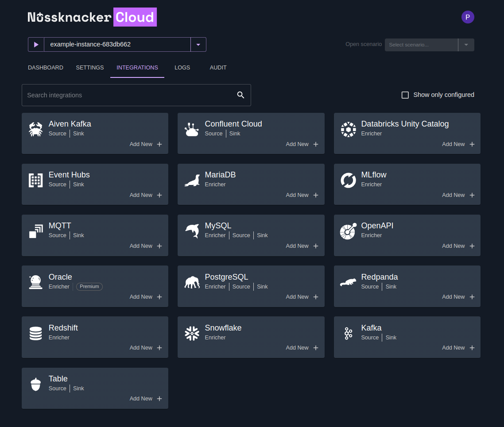Click the Open scenario label

[x=364, y=44]
